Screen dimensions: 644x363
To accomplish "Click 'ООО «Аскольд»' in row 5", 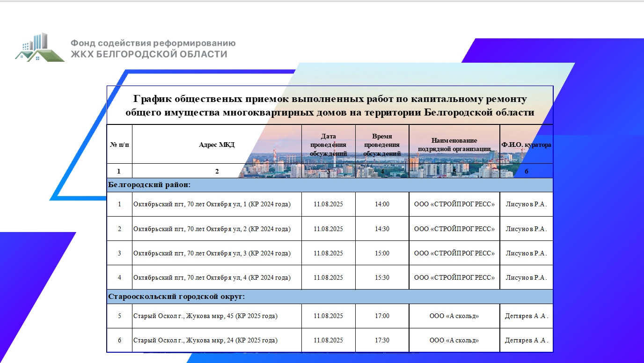I will [x=454, y=316].
